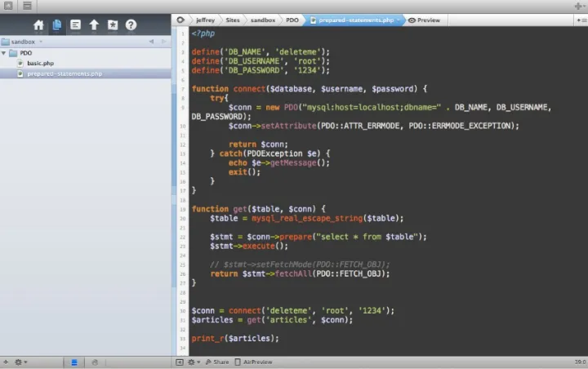Viewport: 588px width, 369px height.
Task: Select the prepared-statements.php path tab
Action: point(355,20)
